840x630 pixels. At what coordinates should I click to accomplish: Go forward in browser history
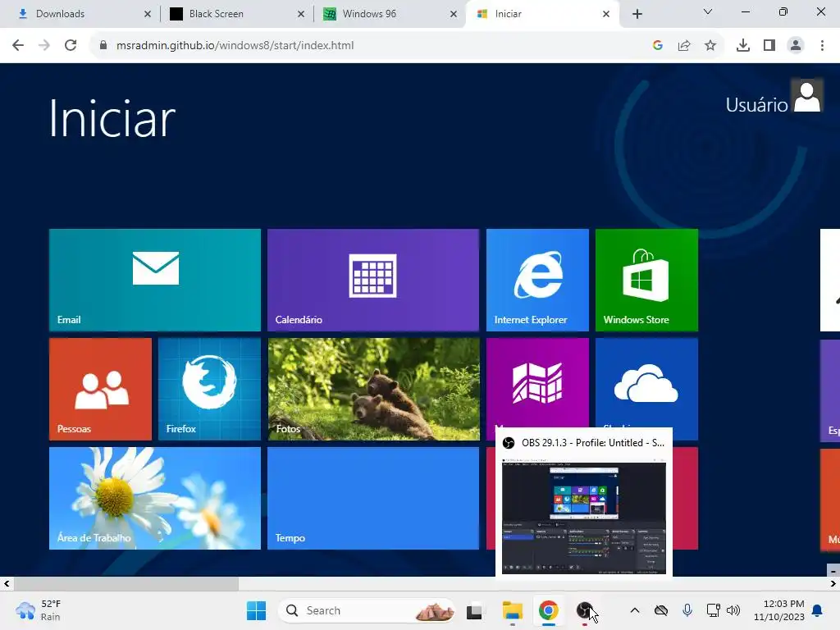click(x=44, y=45)
